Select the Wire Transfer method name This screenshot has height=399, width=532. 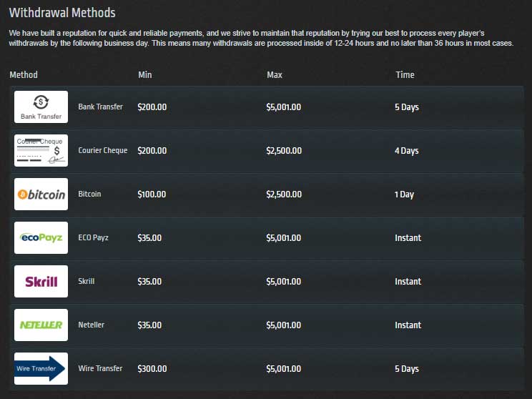(x=100, y=369)
